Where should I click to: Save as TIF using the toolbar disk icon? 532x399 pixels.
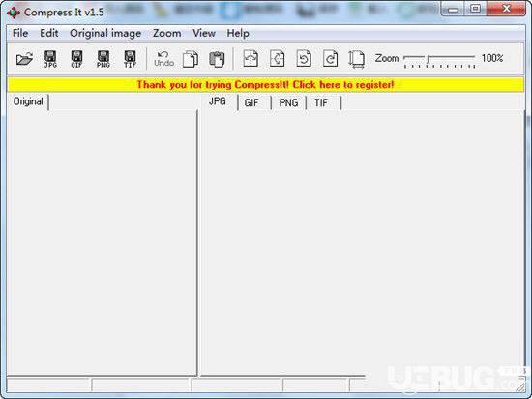point(130,59)
